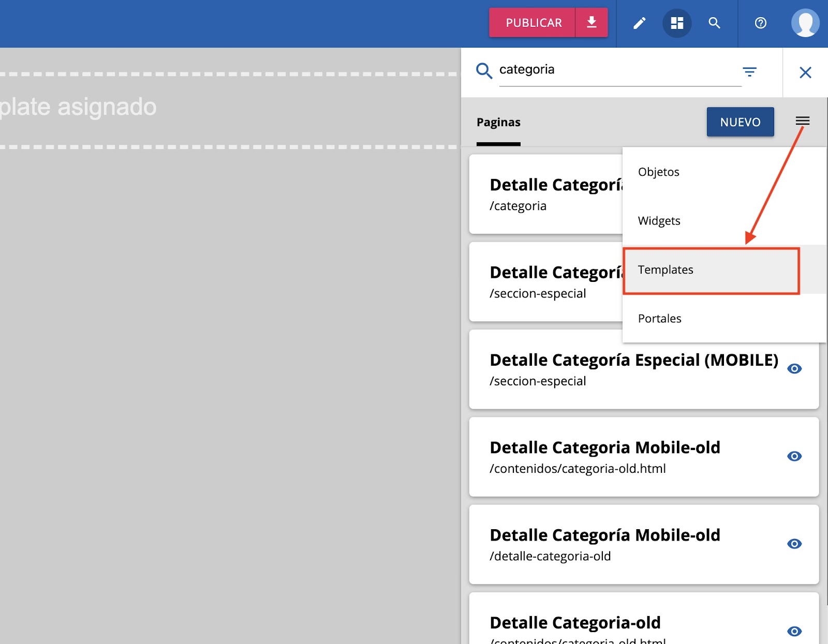
Task: Toggle visibility of Detalle Categoría Especial (MOBILE)
Action: pos(794,369)
